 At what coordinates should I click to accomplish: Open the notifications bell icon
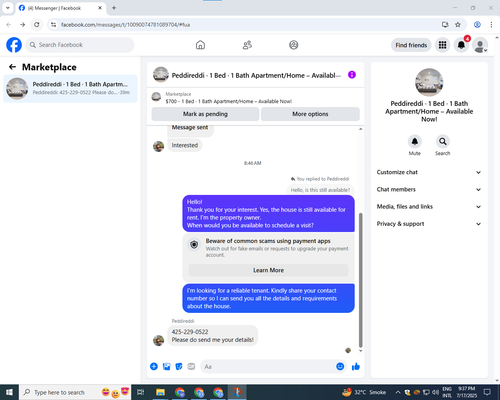(461, 45)
